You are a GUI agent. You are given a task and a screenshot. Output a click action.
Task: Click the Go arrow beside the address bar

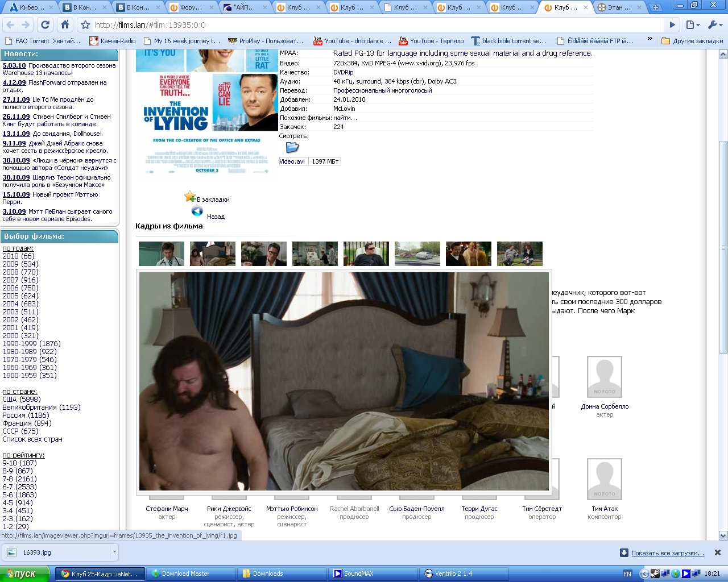click(x=672, y=25)
